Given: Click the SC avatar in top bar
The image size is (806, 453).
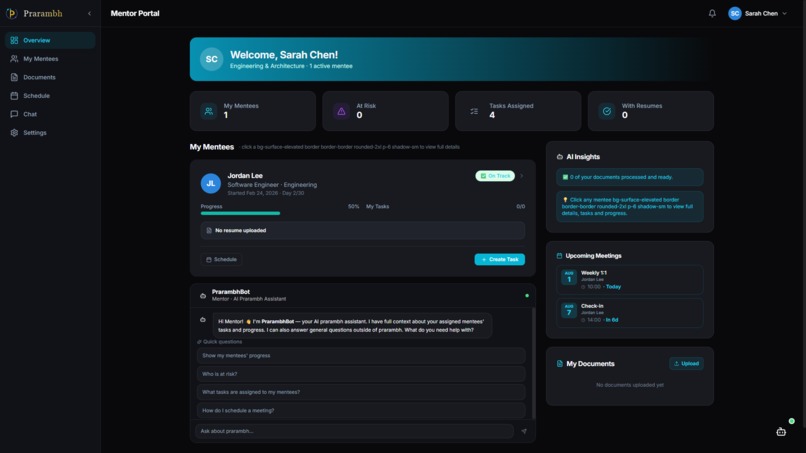Looking at the screenshot, I should coord(735,13).
